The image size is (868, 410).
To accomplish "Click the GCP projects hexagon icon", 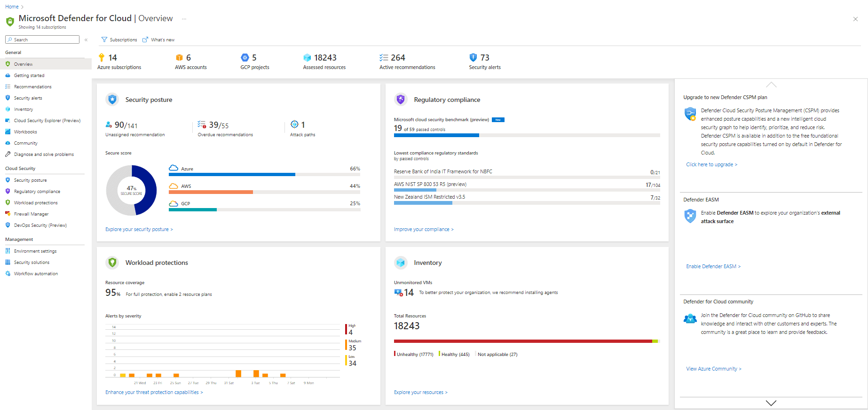I will 245,57.
